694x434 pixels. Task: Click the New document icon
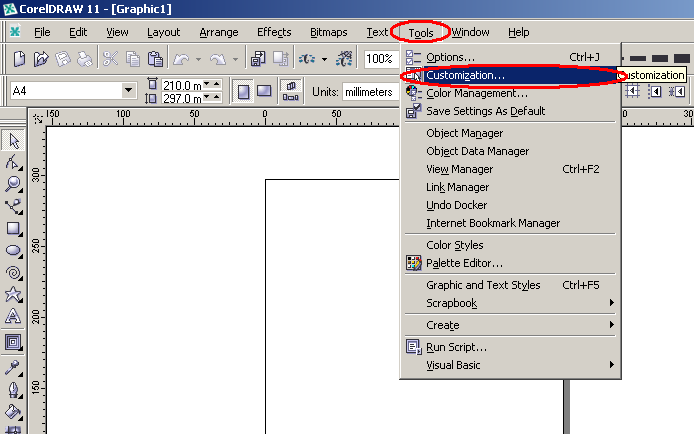pyautogui.click(x=19, y=58)
